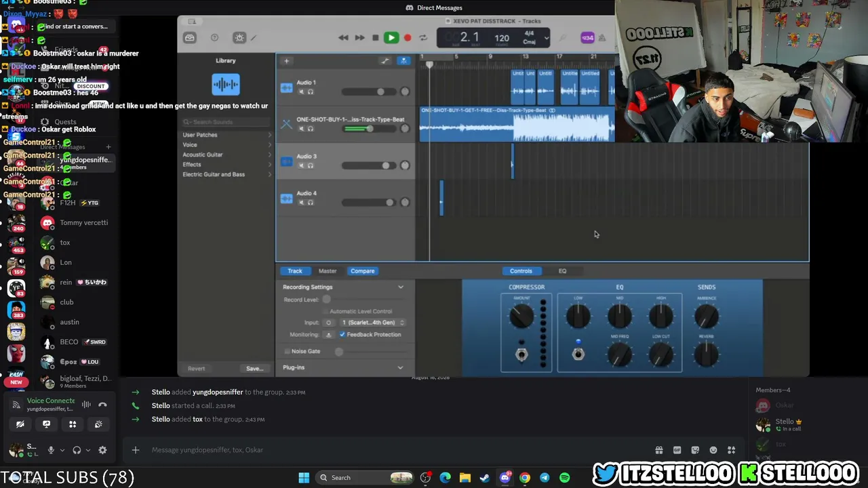Select the Audio 3 track icon
This screenshot has height=488, width=868.
pos(286,161)
